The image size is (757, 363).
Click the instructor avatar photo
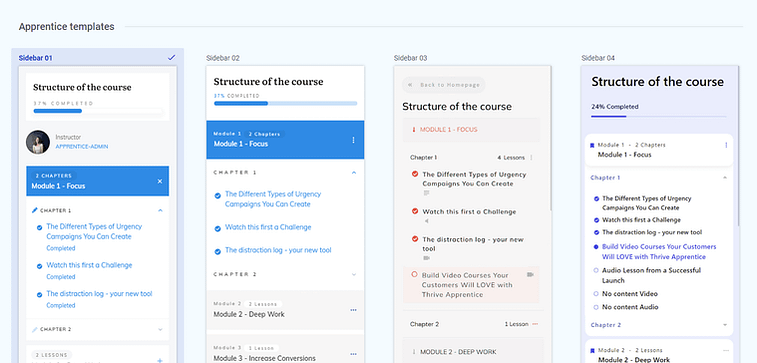click(x=38, y=142)
